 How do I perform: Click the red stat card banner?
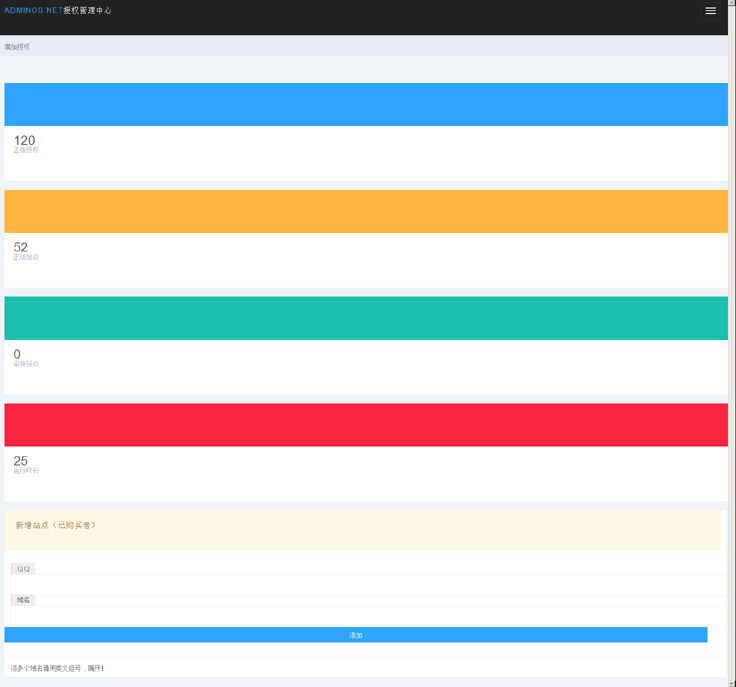366,425
